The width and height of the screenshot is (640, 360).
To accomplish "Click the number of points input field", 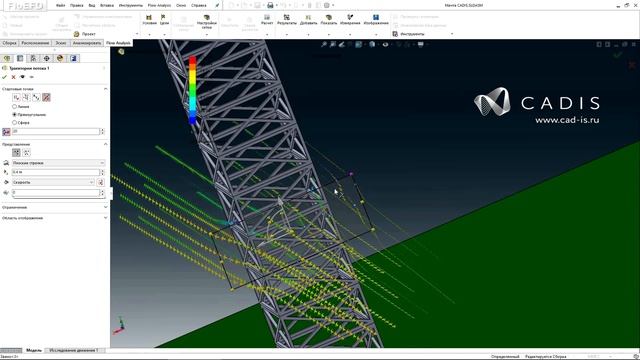I will (x=56, y=131).
